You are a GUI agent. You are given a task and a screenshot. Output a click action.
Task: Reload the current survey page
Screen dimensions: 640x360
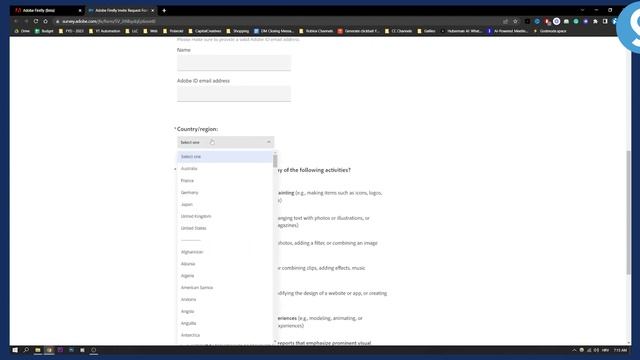click(36, 21)
